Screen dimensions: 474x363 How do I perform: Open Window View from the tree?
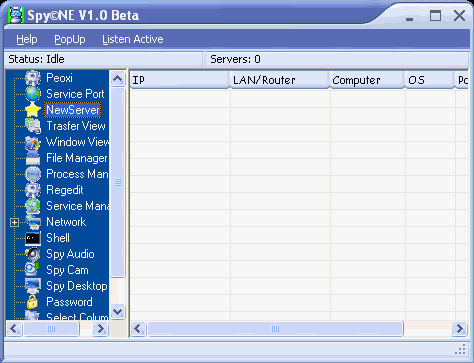tap(77, 142)
